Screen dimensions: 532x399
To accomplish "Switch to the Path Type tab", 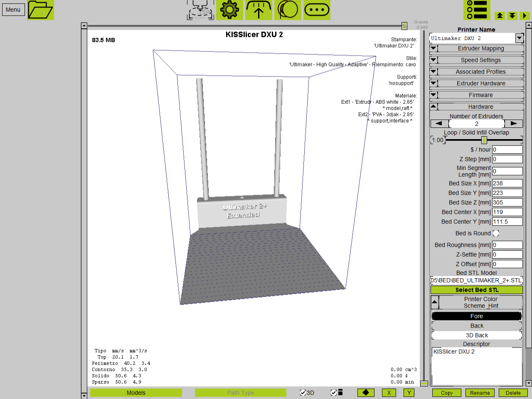I will pyautogui.click(x=241, y=392).
